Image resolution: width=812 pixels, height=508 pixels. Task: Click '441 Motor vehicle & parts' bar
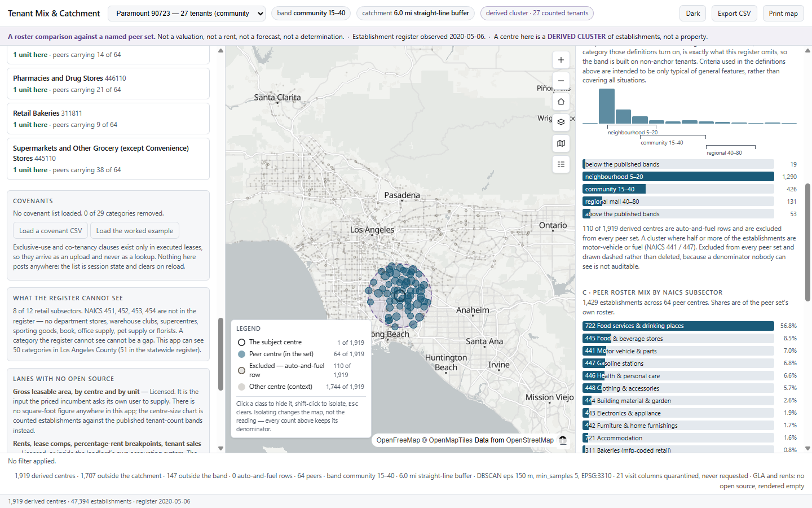coord(678,351)
